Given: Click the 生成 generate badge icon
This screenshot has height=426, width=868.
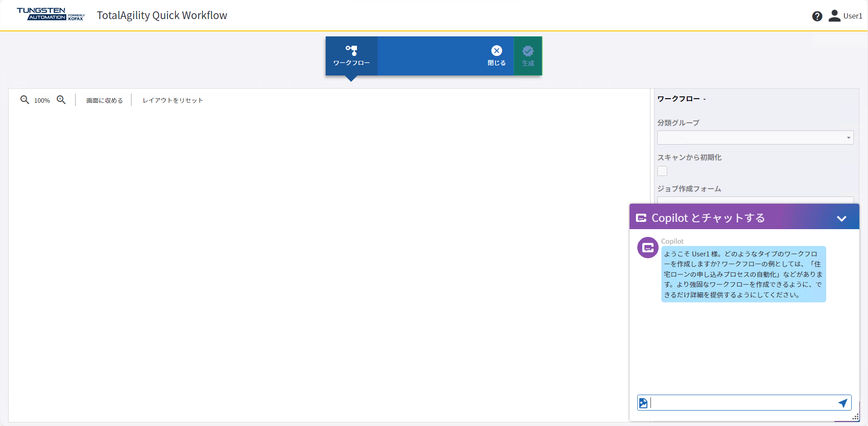Looking at the screenshot, I should point(527,50).
